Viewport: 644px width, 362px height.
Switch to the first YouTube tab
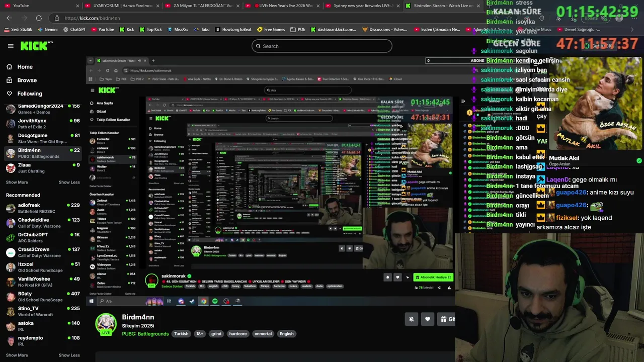point(40,6)
